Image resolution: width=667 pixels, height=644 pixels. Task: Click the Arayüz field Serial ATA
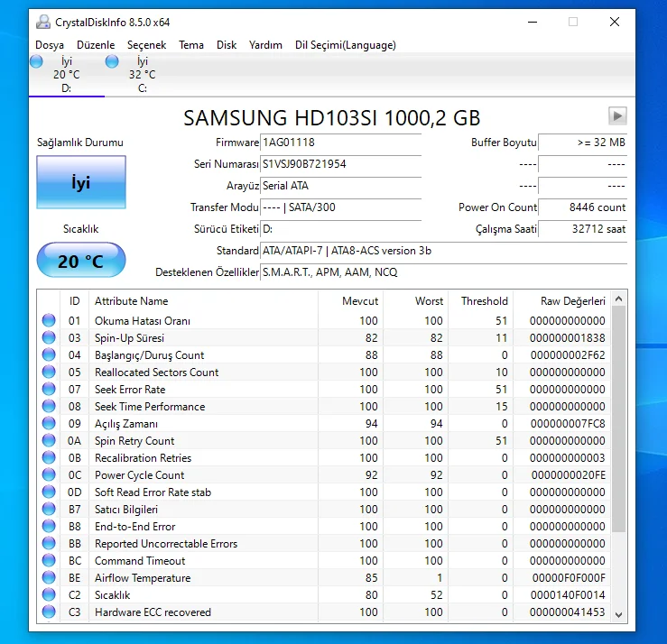pos(341,186)
